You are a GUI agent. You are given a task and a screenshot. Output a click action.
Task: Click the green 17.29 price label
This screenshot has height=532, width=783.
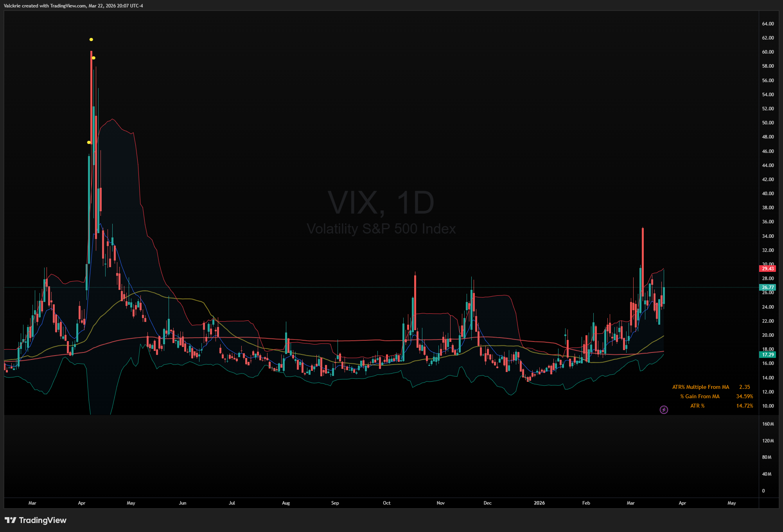767,354
